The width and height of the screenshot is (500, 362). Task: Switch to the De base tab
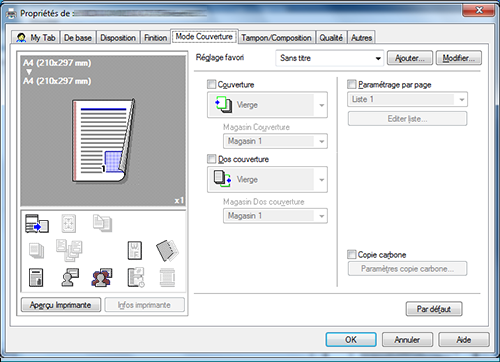point(78,38)
